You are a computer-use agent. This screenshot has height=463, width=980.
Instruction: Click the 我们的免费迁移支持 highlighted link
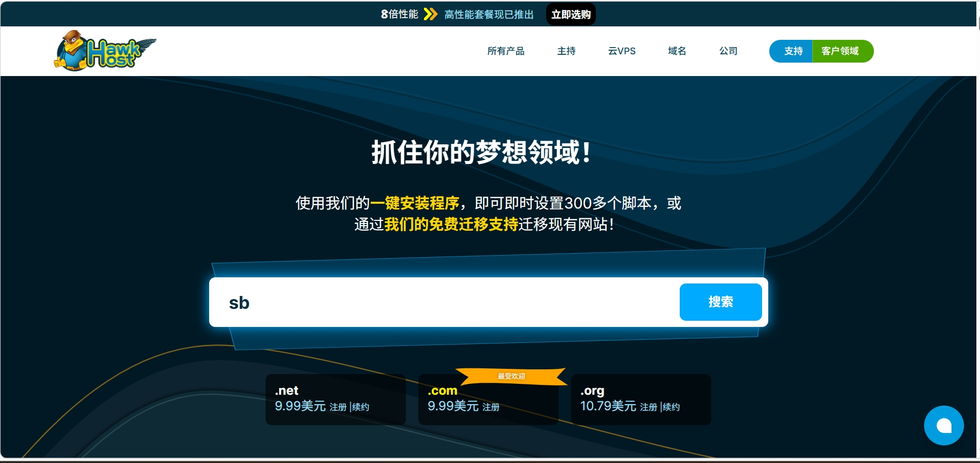click(451, 225)
